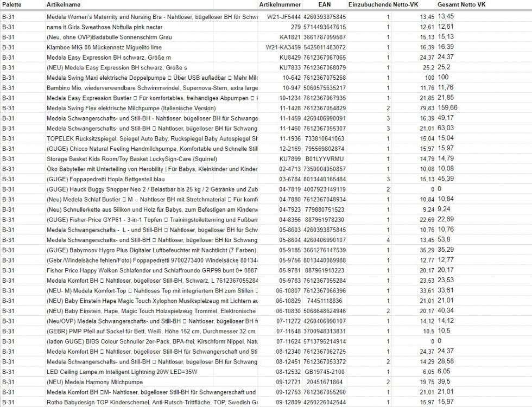Viewport: 532px width, 407px height.
Task: Click article number KA1821
Action: point(290,37)
